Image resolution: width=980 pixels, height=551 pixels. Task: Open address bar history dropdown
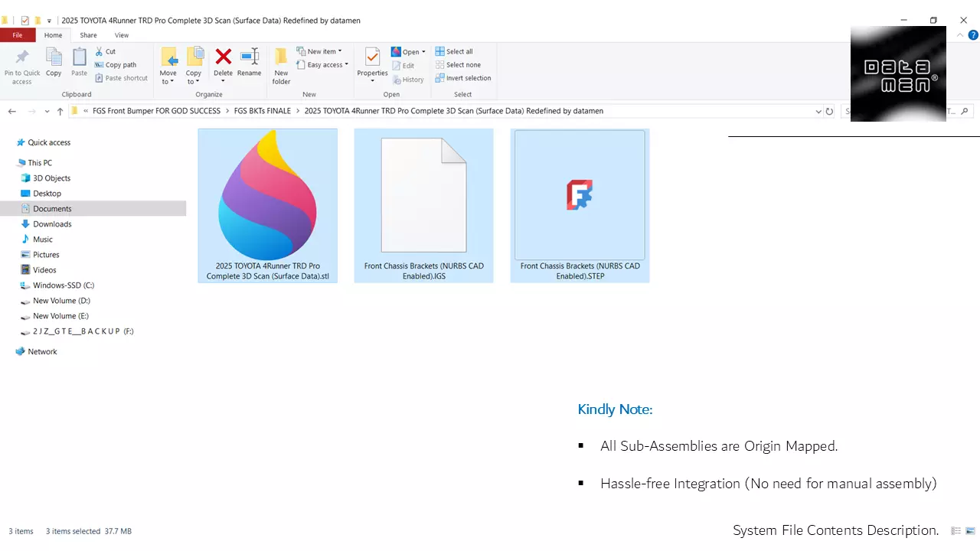pos(818,111)
